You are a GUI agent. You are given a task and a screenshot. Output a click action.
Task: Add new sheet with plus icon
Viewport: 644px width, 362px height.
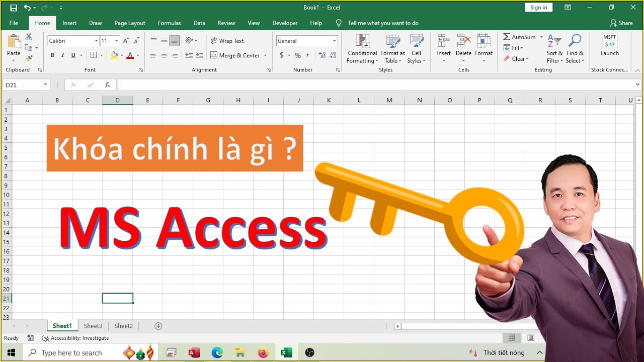(158, 326)
